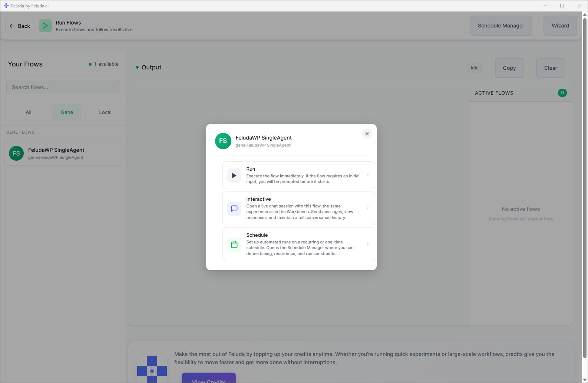This screenshot has height=383, width=588.
Task: Open the Schedule Manager
Action: pos(501,26)
